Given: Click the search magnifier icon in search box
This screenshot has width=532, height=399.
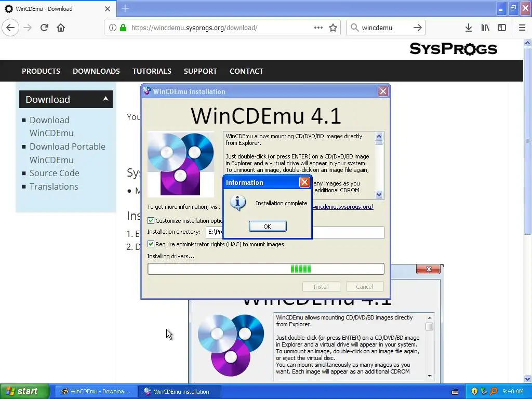Looking at the screenshot, I should point(354,28).
